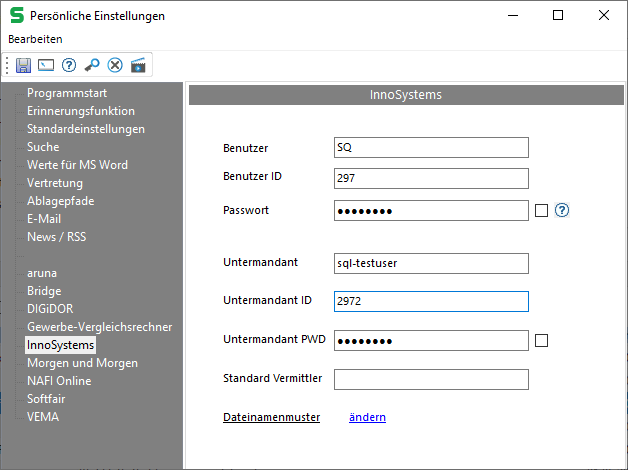Click the circled X toolbar icon
The image size is (628, 470).
tap(115, 65)
